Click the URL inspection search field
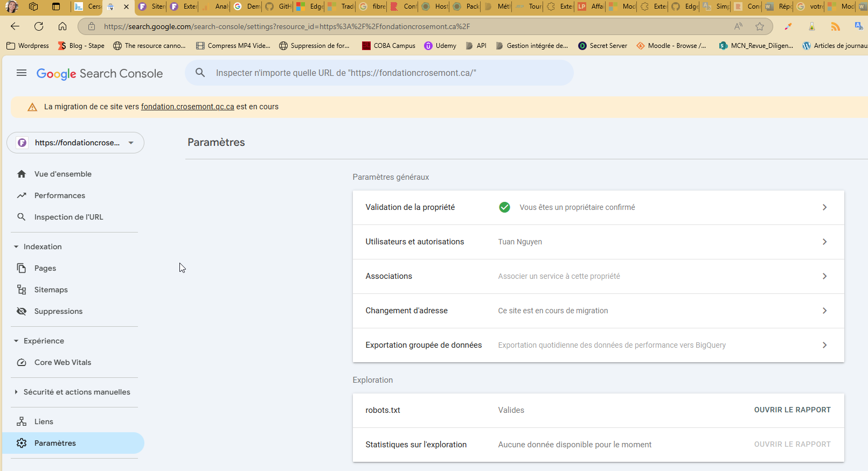Image resolution: width=868 pixels, height=471 pixels. pos(377,73)
